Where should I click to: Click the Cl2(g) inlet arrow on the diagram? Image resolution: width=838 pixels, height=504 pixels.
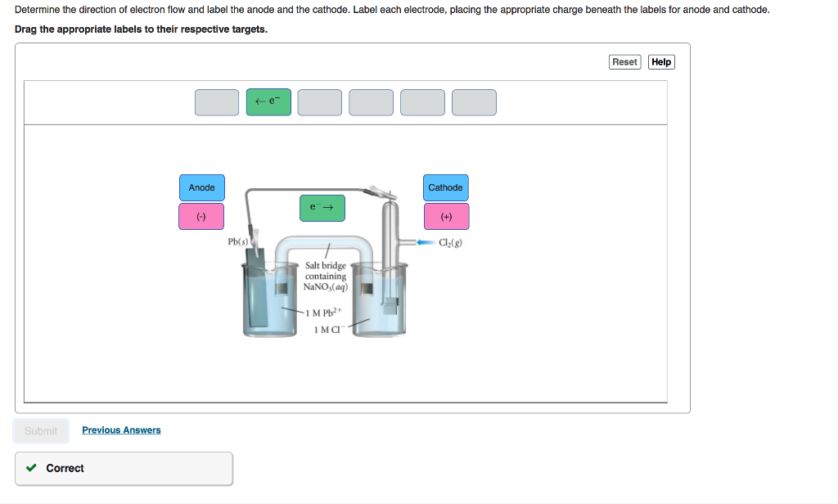[424, 241]
